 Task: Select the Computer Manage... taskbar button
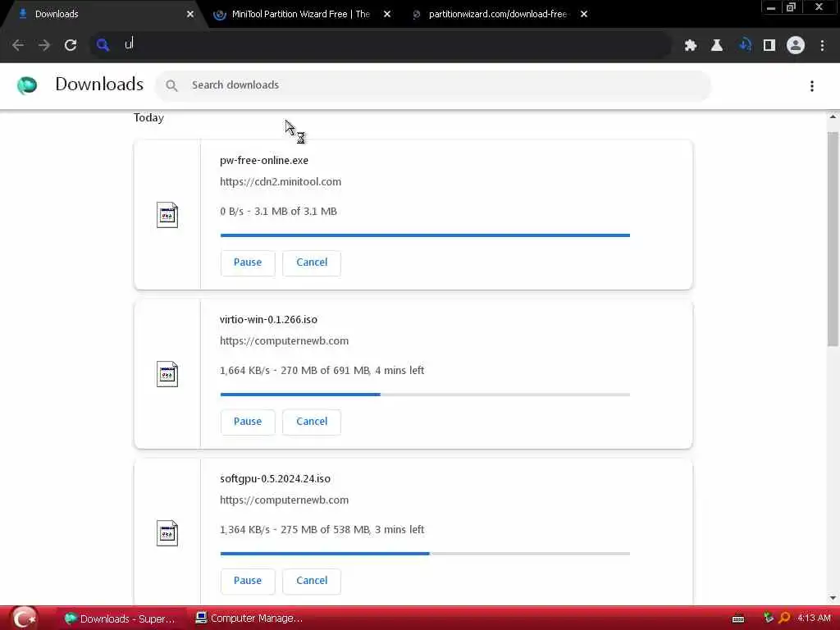coord(249,619)
